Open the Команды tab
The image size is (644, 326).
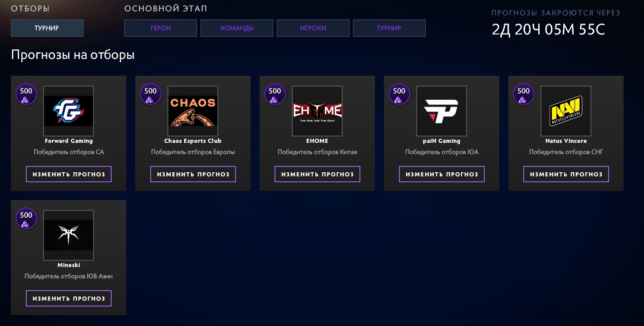(x=237, y=28)
